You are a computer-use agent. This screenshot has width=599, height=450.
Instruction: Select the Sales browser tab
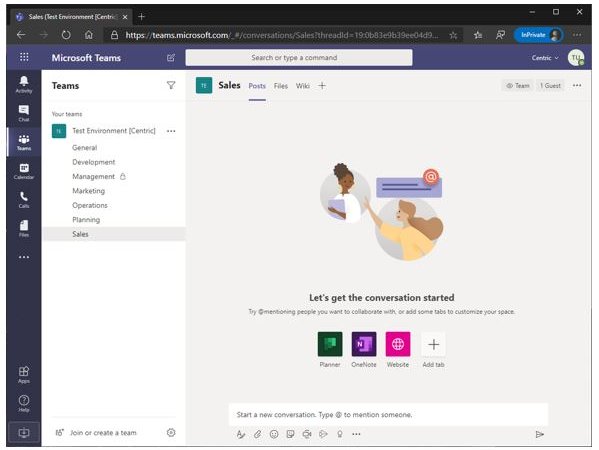[x=71, y=17]
